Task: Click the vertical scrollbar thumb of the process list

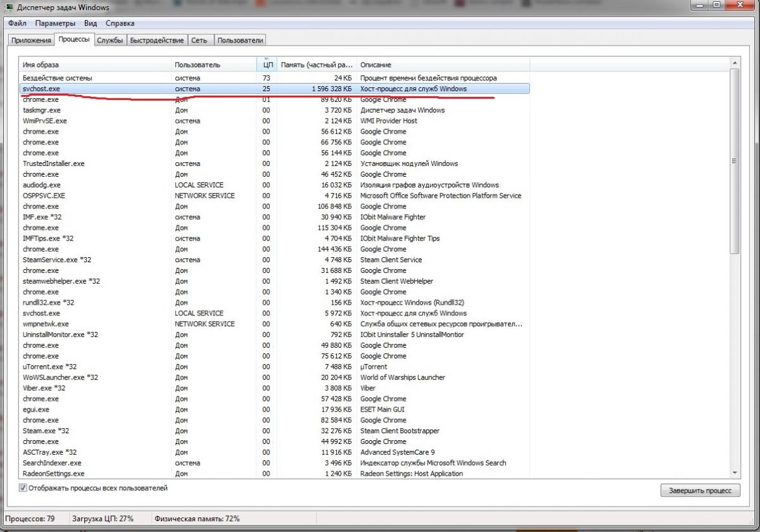Action: (735, 161)
